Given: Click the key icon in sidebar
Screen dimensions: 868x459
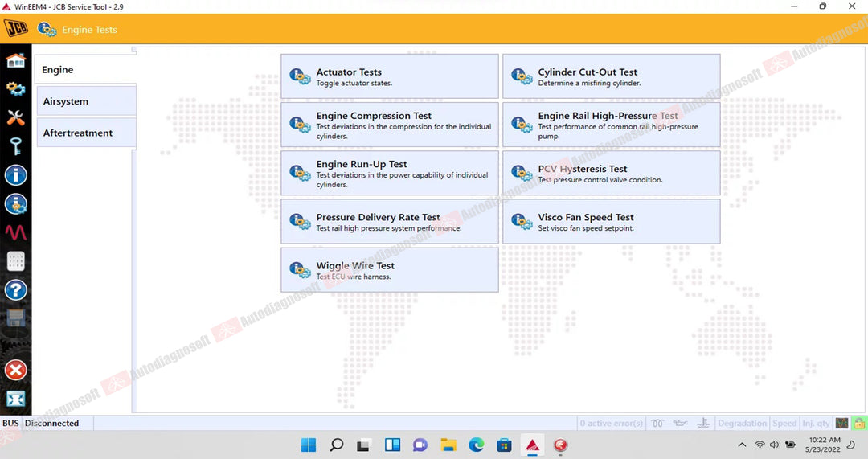Looking at the screenshot, I should pyautogui.click(x=15, y=146).
